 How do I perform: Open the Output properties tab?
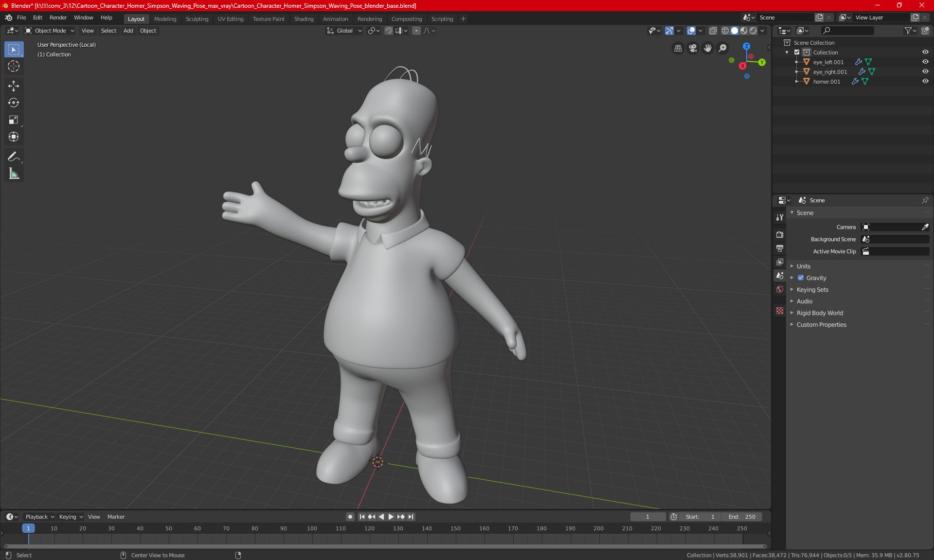(780, 248)
